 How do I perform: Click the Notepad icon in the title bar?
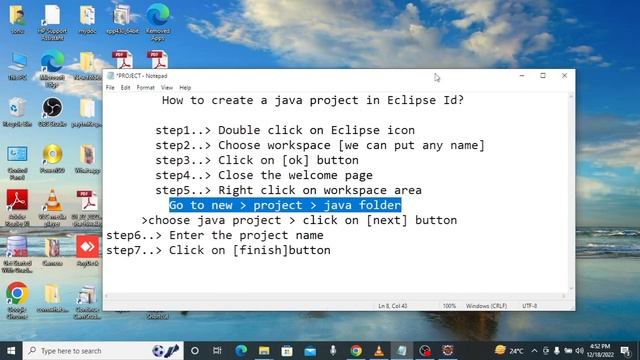[x=110, y=76]
